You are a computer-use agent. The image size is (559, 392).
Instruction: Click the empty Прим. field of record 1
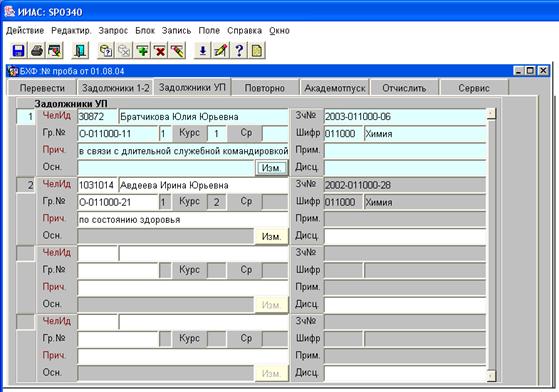coord(405,151)
